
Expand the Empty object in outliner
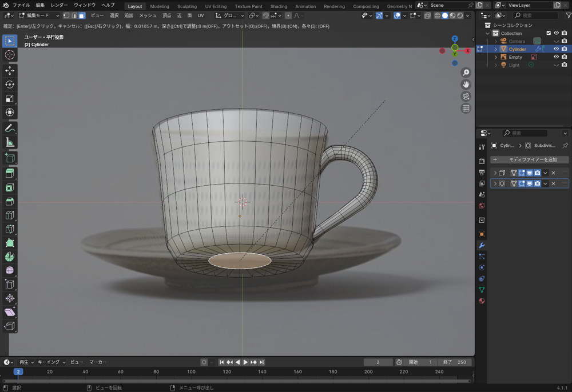[496, 57]
